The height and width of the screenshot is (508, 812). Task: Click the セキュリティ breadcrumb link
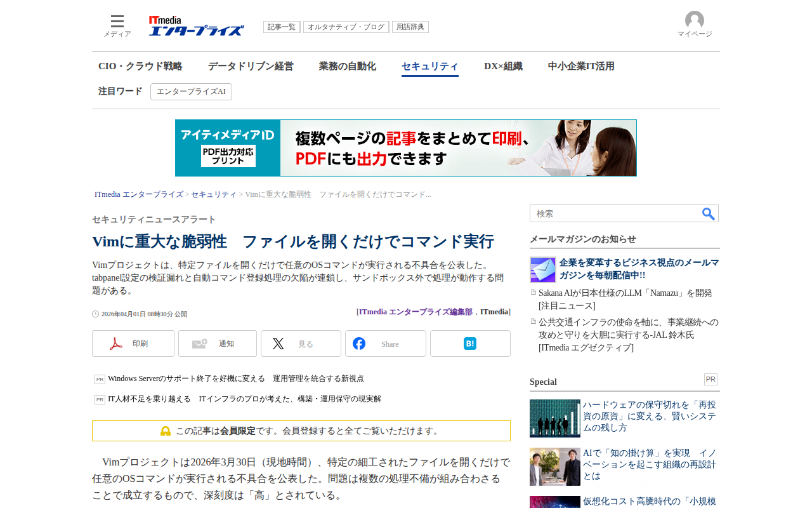click(214, 194)
